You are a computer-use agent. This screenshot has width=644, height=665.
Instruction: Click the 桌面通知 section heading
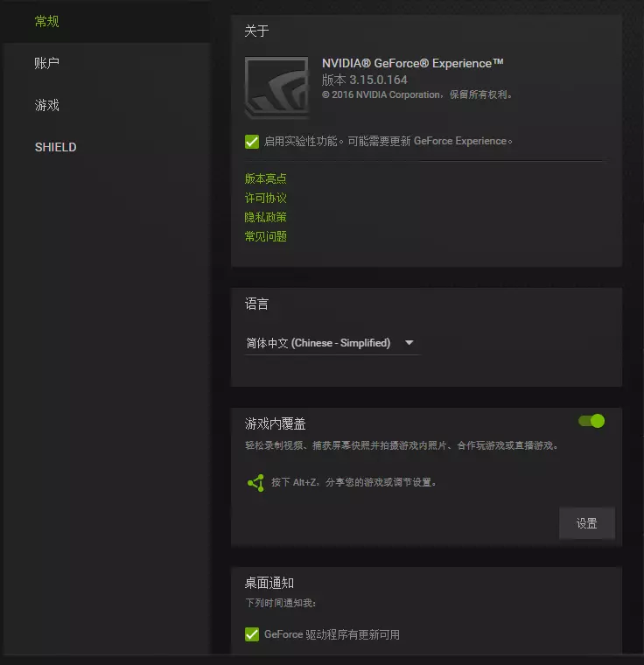[x=269, y=583]
